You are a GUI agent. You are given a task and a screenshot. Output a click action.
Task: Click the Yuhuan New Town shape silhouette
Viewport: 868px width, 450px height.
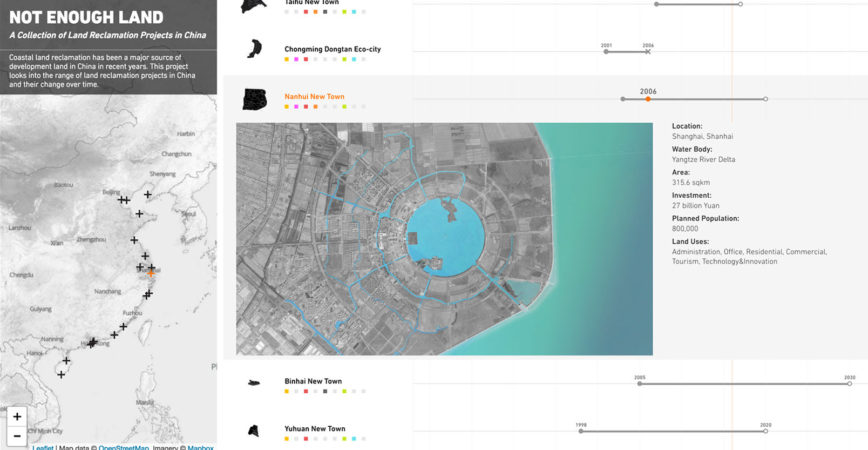253,431
